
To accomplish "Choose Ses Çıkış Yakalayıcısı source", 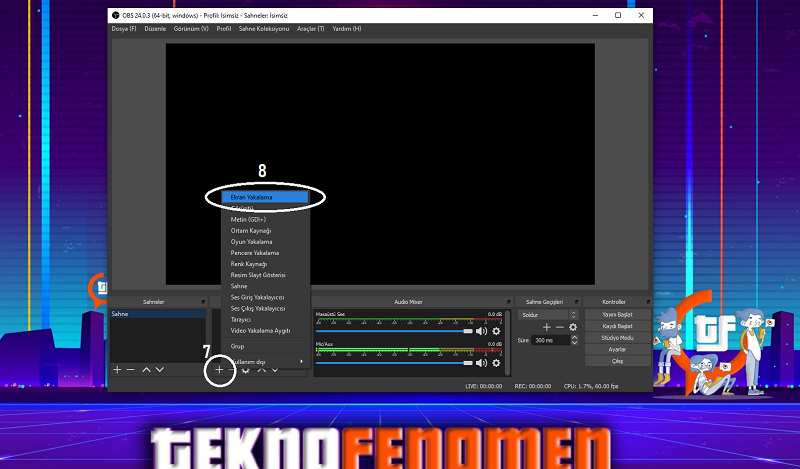I will [x=265, y=308].
